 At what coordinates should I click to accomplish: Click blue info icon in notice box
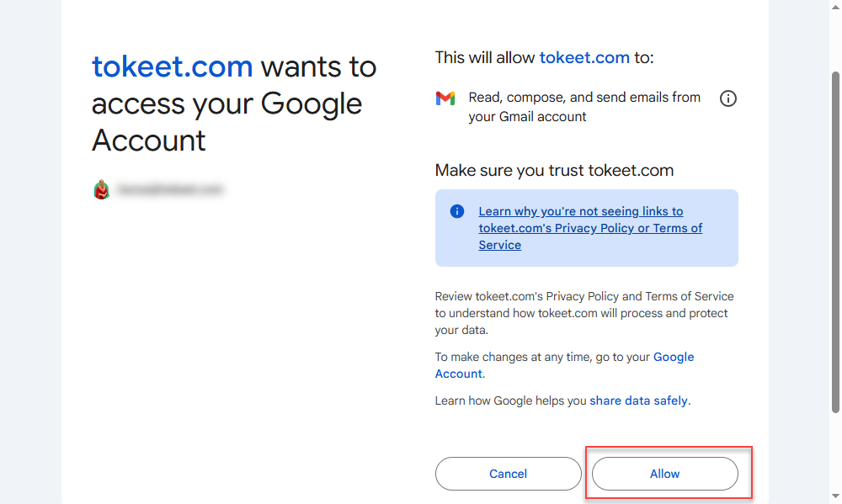tap(457, 211)
